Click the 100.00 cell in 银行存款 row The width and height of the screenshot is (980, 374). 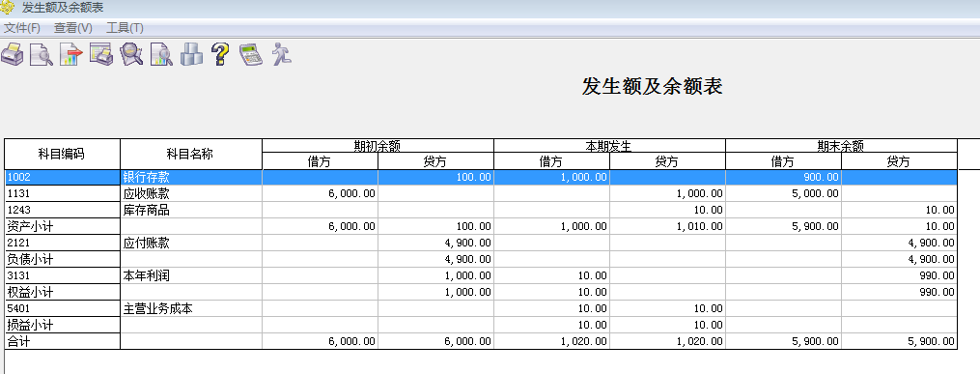pos(435,178)
